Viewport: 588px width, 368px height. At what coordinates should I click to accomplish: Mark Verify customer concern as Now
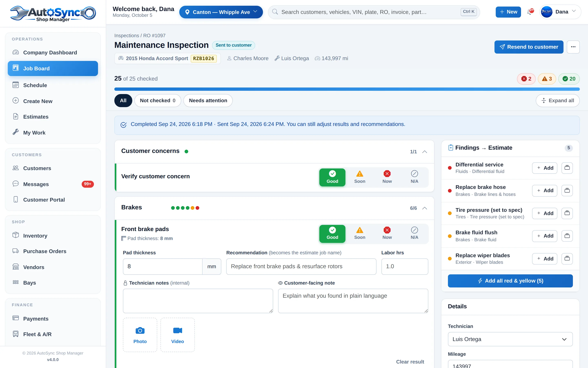[x=387, y=177]
